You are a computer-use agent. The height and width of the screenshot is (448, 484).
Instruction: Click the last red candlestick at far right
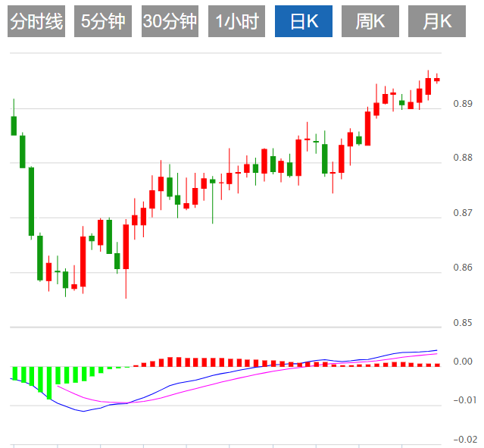coord(437,79)
